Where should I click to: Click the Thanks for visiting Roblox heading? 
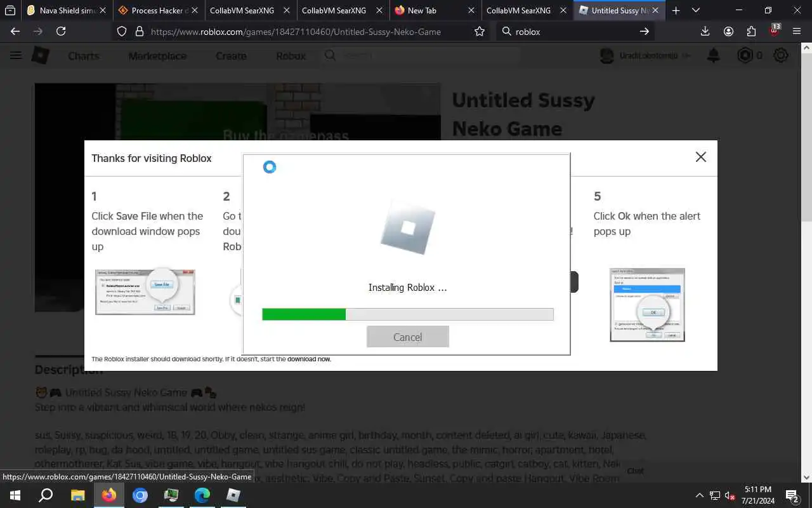152,158
